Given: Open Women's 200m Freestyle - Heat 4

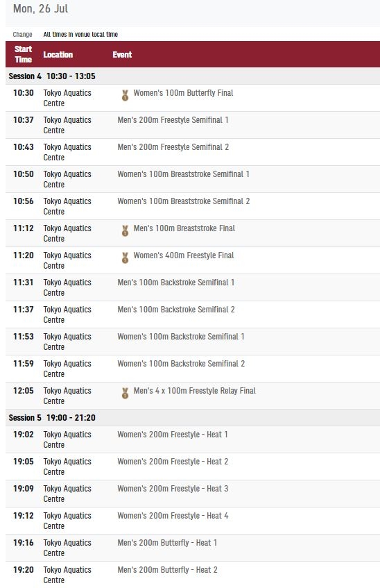Looking at the screenshot, I should pyautogui.click(x=173, y=516).
